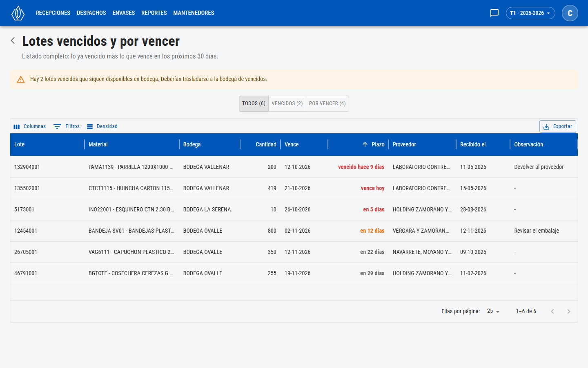Click the 'en 5 días' status
This screenshot has width=588, height=368.
click(x=374, y=209)
